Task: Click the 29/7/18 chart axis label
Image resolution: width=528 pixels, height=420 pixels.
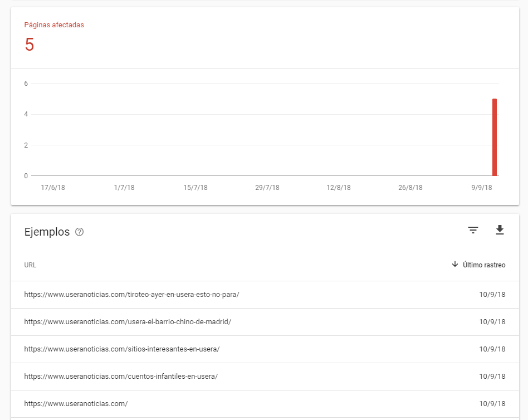Action: pyautogui.click(x=267, y=188)
